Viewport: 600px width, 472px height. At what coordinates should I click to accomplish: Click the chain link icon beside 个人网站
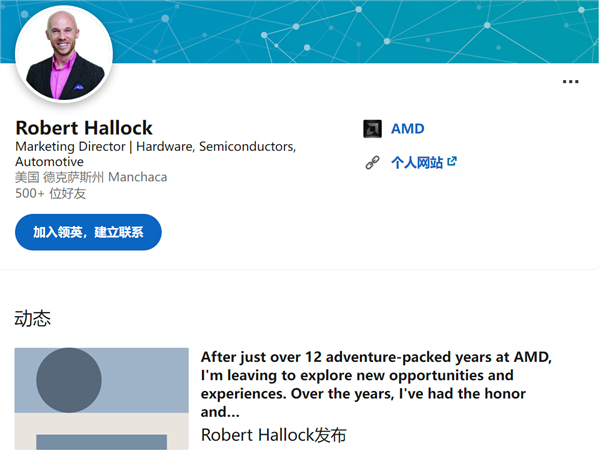(x=373, y=163)
